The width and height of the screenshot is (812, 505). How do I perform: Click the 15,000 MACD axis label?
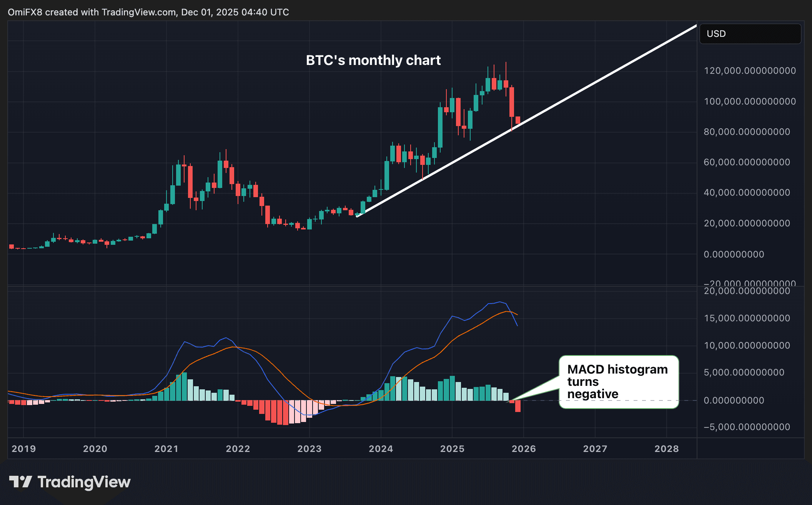coord(747,318)
